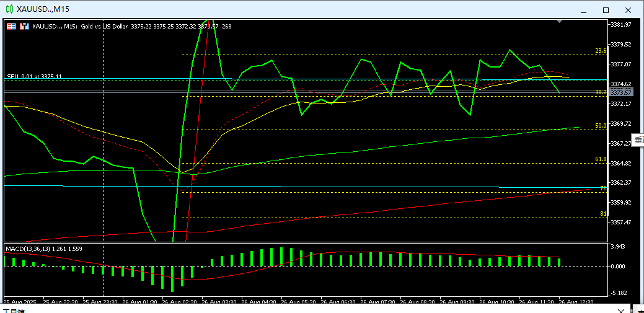Click price scale value 3362.37

coord(622,182)
